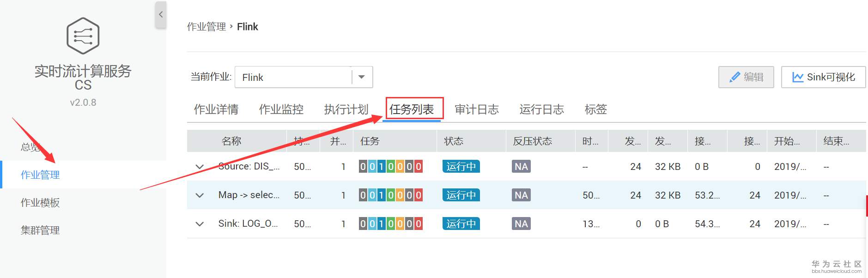This screenshot has height=278, width=868.
Task: Click 运行中 status in Map row
Action: coord(461,195)
